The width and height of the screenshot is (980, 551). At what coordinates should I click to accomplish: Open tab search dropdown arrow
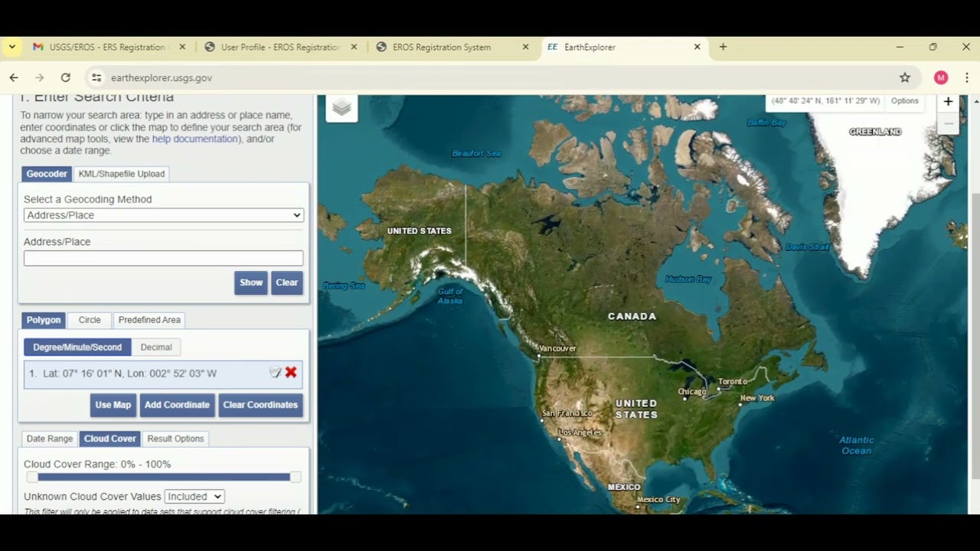(x=12, y=47)
